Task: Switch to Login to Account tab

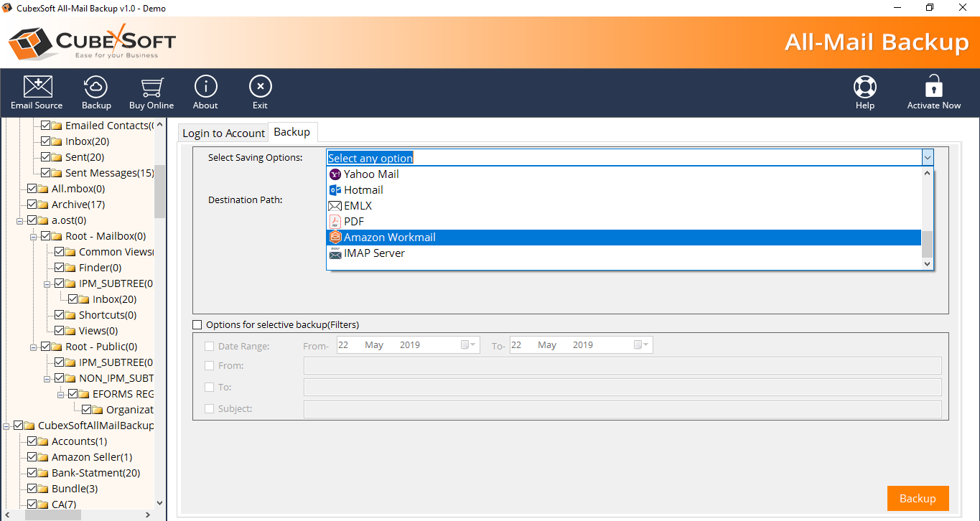Action: (223, 133)
